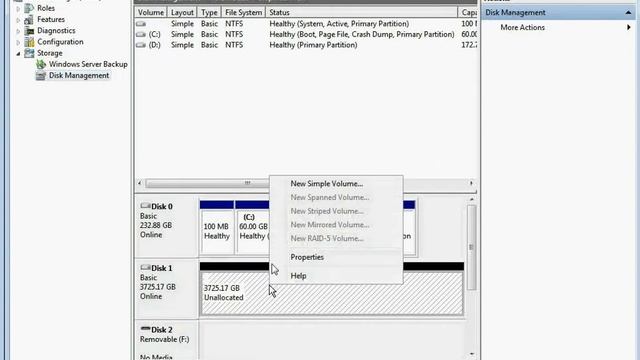Expand the Features tree node
The height and width of the screenshot is (360, 640).
coord(18,20)
